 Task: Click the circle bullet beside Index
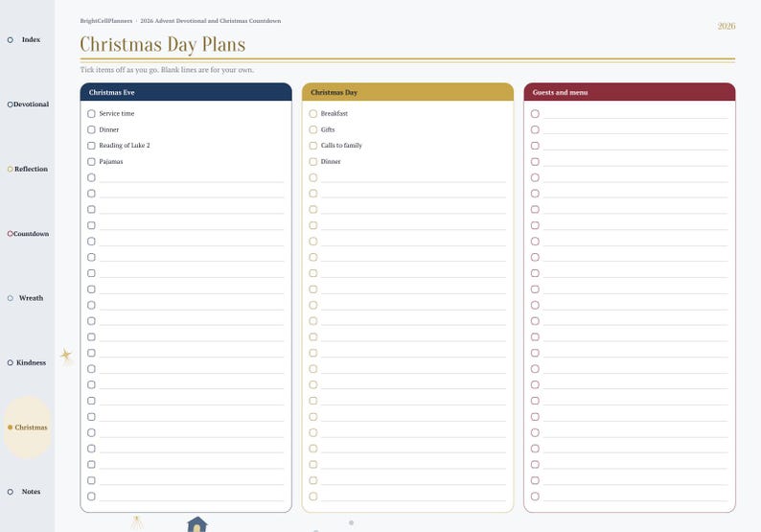click(x=11, y=40)
